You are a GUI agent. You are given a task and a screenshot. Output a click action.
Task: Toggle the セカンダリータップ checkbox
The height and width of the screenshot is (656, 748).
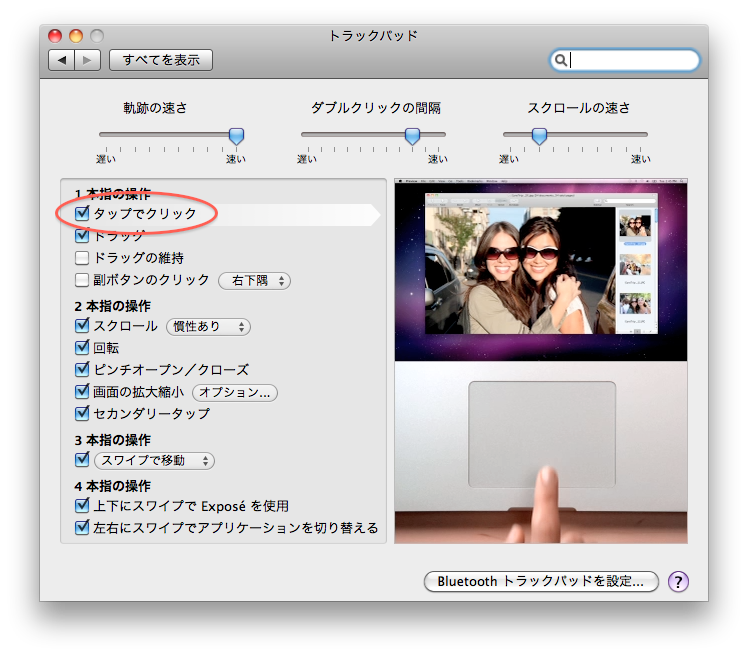[x=83, y=413]
